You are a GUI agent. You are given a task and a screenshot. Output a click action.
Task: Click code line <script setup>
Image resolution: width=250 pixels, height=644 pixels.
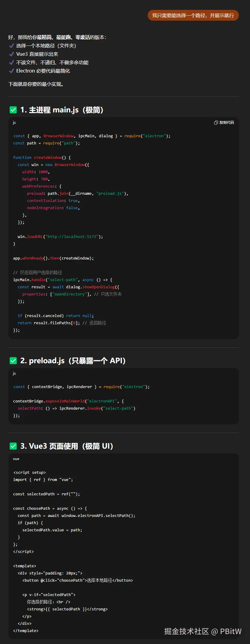click(x=29, y=473)
